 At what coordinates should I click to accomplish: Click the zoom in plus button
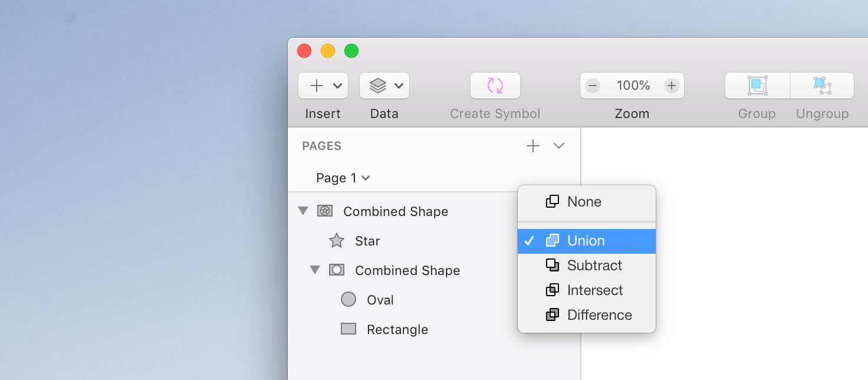pyautogui.click(x=671, y=86)
